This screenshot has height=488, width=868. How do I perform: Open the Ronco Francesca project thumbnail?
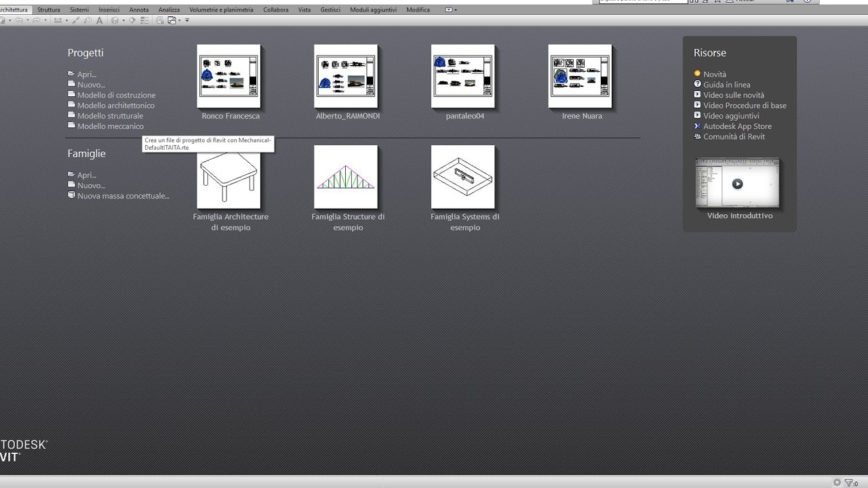coord(229,76)
